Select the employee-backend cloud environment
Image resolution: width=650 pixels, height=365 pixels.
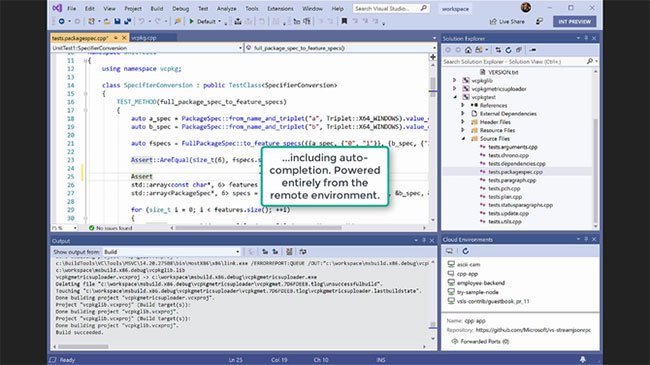[x=481, y=283]
